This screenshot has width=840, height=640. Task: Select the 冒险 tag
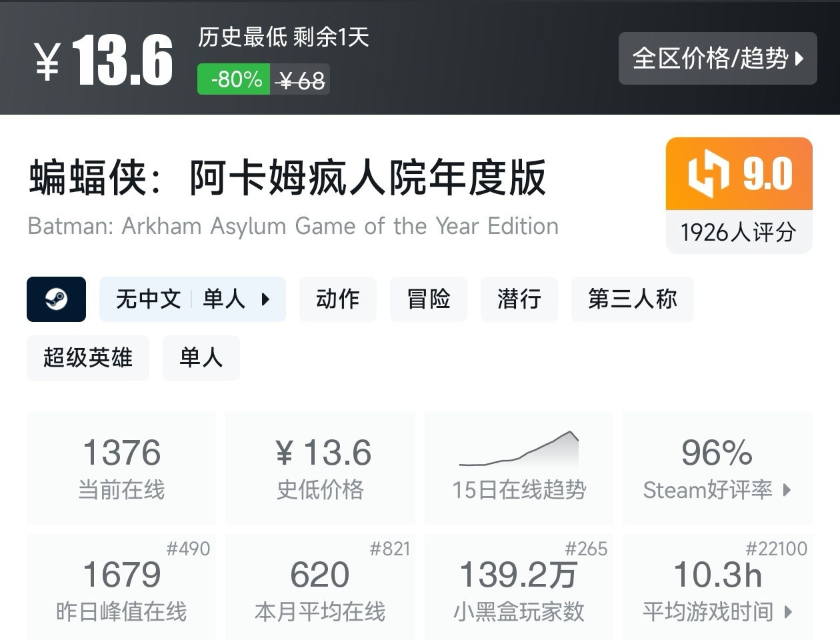click(x=428, y=299)
